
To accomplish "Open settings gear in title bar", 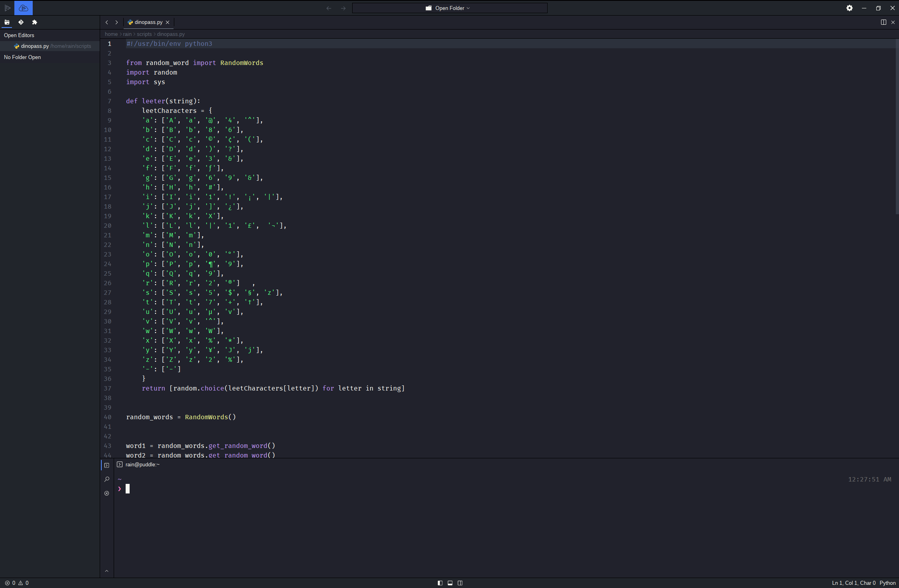I will click(x=850, y=8).
